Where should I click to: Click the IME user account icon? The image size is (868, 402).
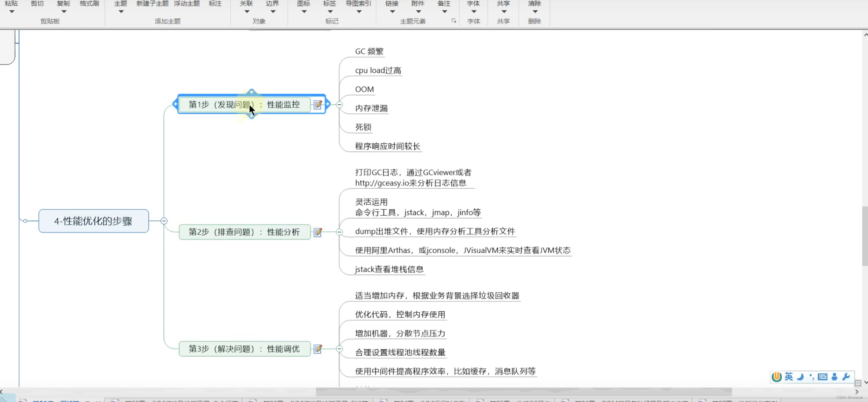[834, 377]
